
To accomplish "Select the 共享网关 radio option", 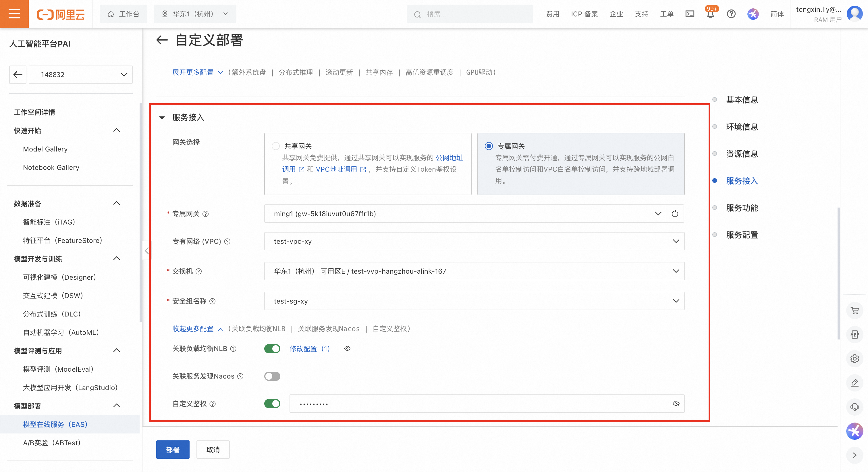I will click(276, 146).
